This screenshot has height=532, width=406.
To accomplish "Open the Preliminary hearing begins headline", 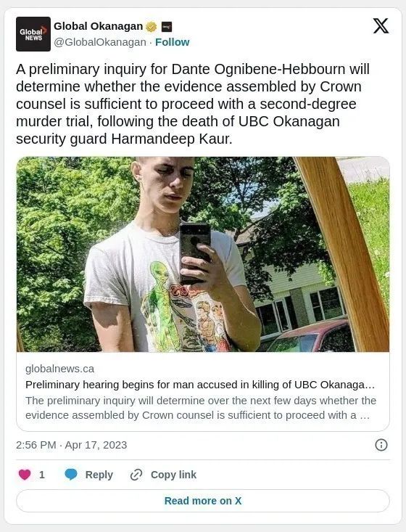I will [x=200, y=385].
